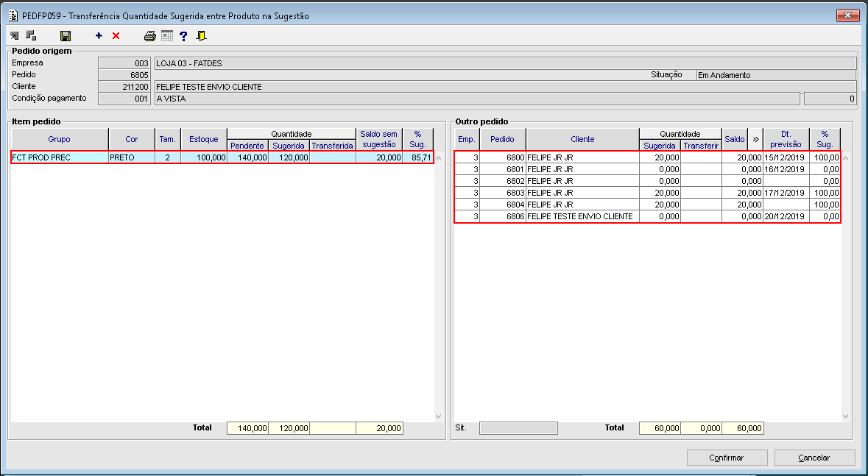Open help via question mark icon

(184, 36)
